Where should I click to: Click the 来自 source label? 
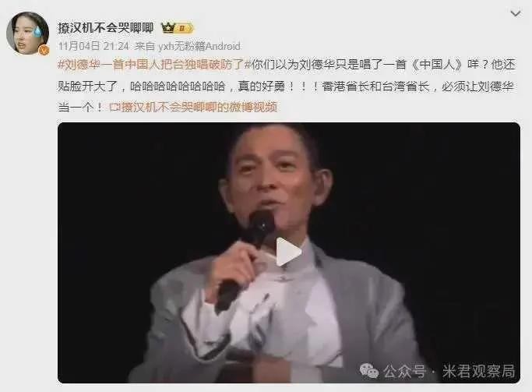tap(145, 46)
